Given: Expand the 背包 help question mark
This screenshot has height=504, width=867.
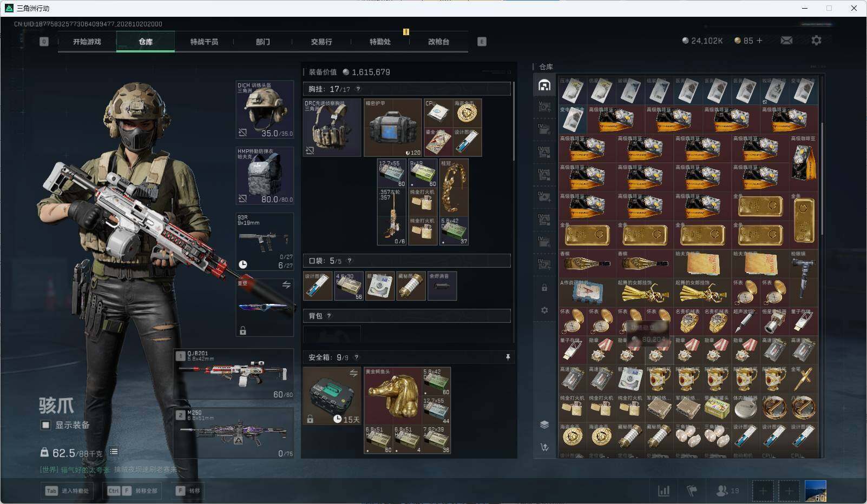Looking at the screenshot, I should pyautogui.click(x=329, y=316).
